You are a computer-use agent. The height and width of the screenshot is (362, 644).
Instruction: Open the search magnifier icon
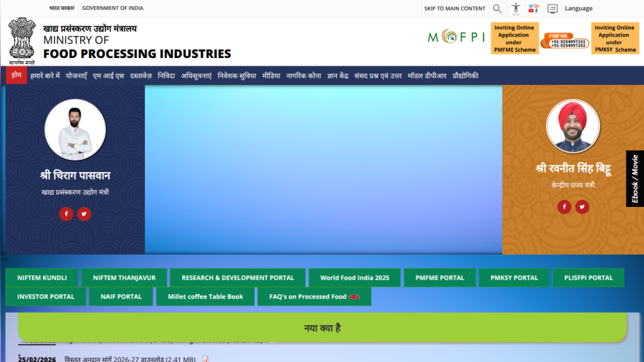click(497, 8)
